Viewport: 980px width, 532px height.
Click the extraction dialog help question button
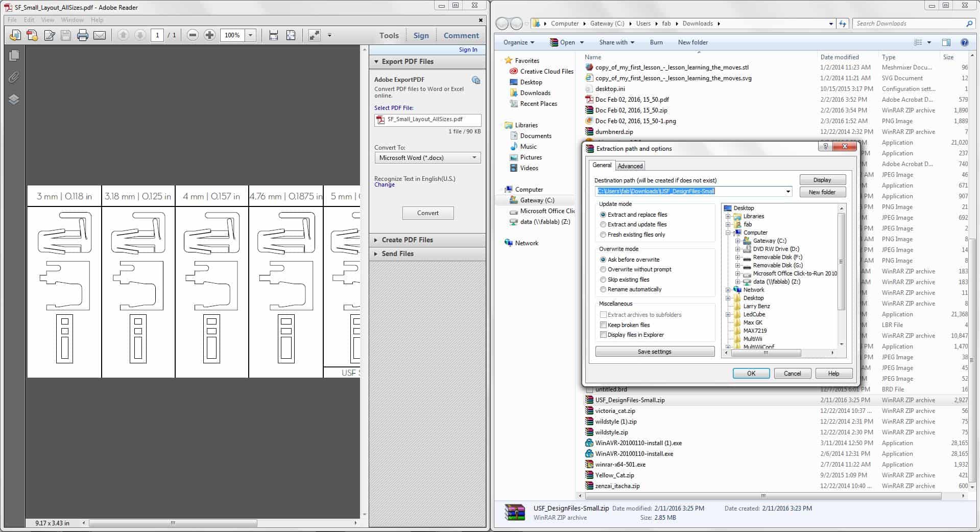825,147
